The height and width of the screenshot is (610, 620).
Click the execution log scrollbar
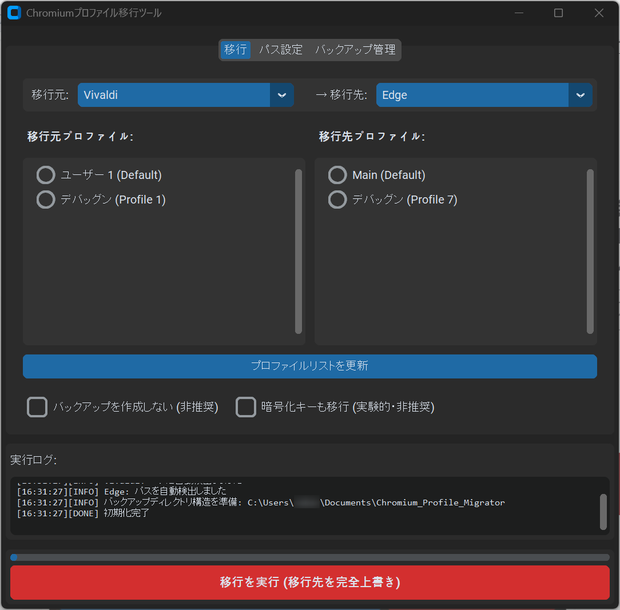click(603, 512)
